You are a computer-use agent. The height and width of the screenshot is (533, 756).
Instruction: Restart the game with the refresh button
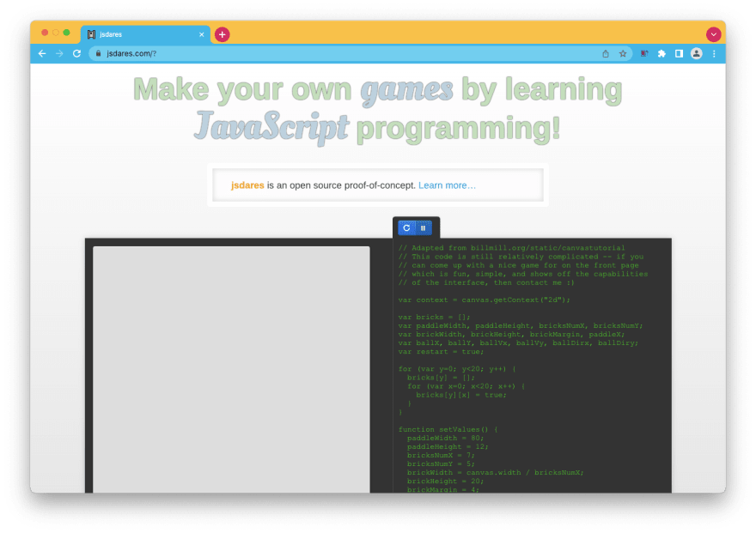click(x=406, y=227)
